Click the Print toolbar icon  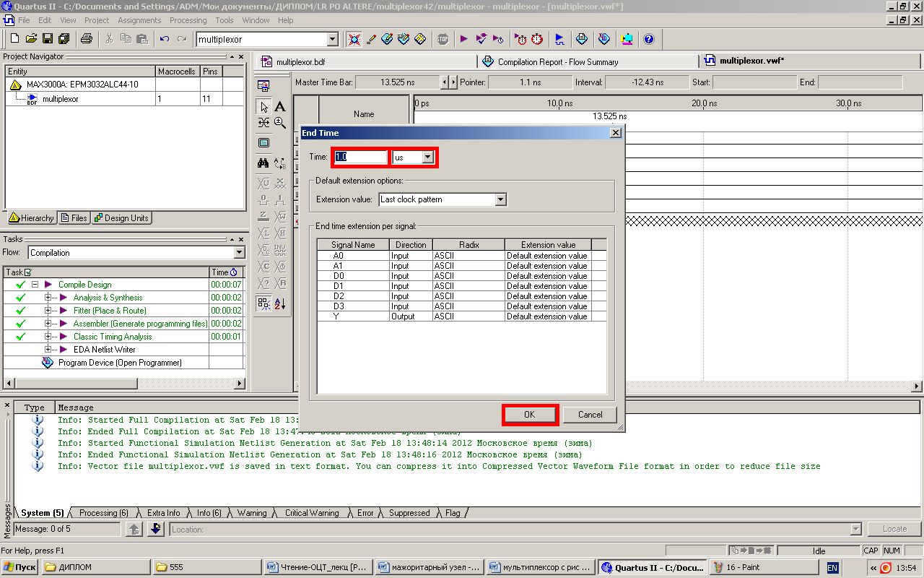(87, 39)
